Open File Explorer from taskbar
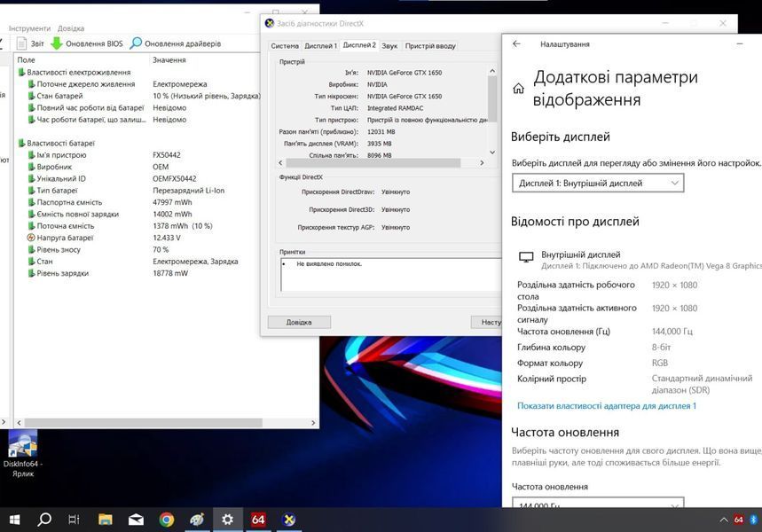 click(x=105, y=520)
